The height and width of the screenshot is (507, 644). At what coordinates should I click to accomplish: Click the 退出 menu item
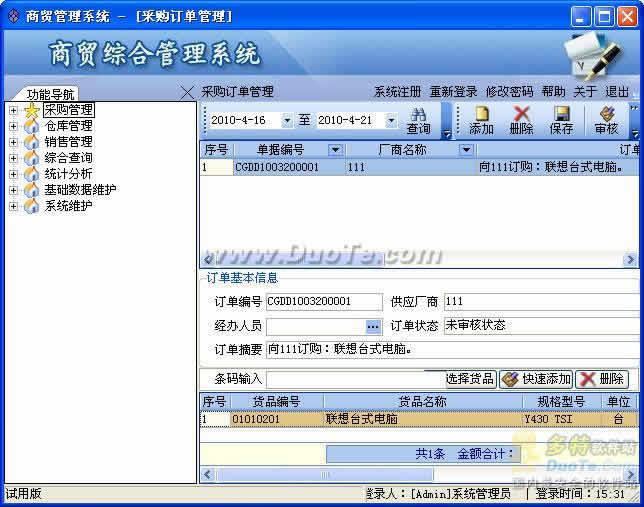pos(617,91)
